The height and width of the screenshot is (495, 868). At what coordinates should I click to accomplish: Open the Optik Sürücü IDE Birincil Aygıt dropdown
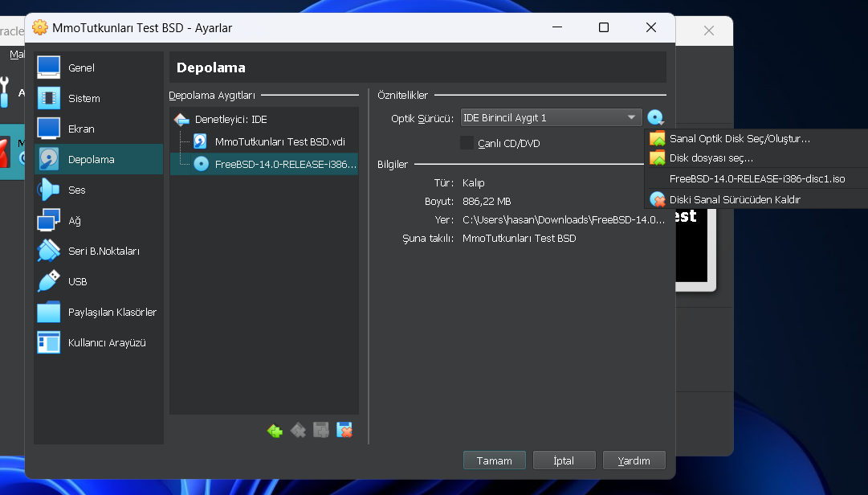pos(551,117)
